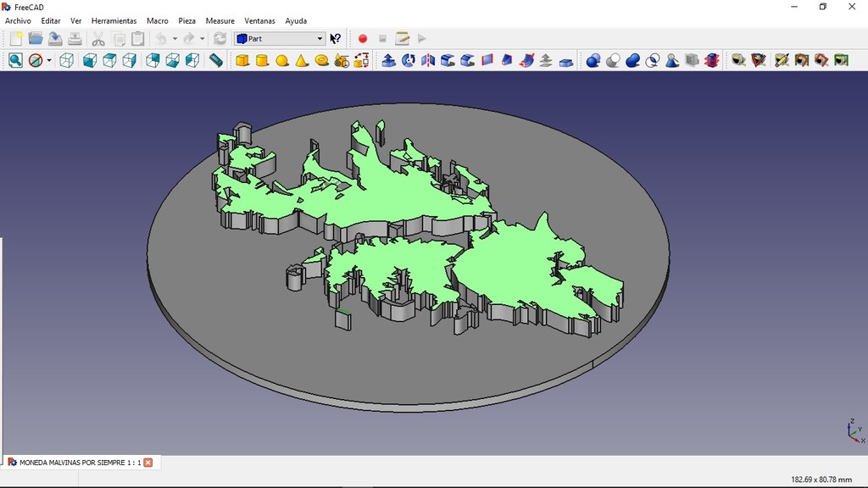Viewport: 868px width, 488px height.
Task: Create a torus solid
Action: (321, 60)
